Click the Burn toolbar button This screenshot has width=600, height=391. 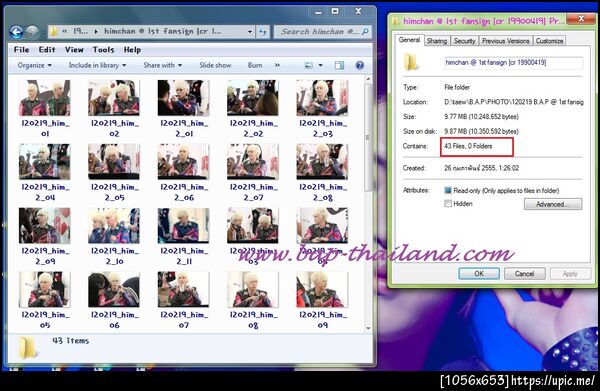(255, 65)
